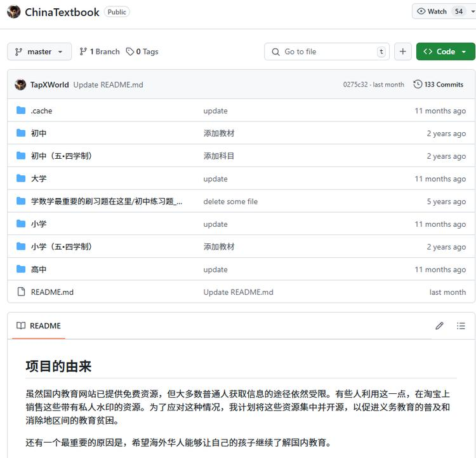Open the 高中 folder
476x458 pixels.
click(x=39, y=269)
